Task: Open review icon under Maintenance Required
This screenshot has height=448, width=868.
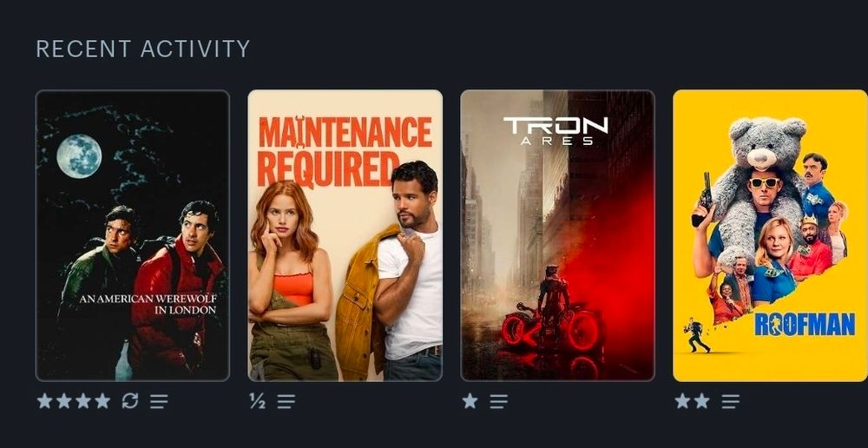Action: (286, 401)
